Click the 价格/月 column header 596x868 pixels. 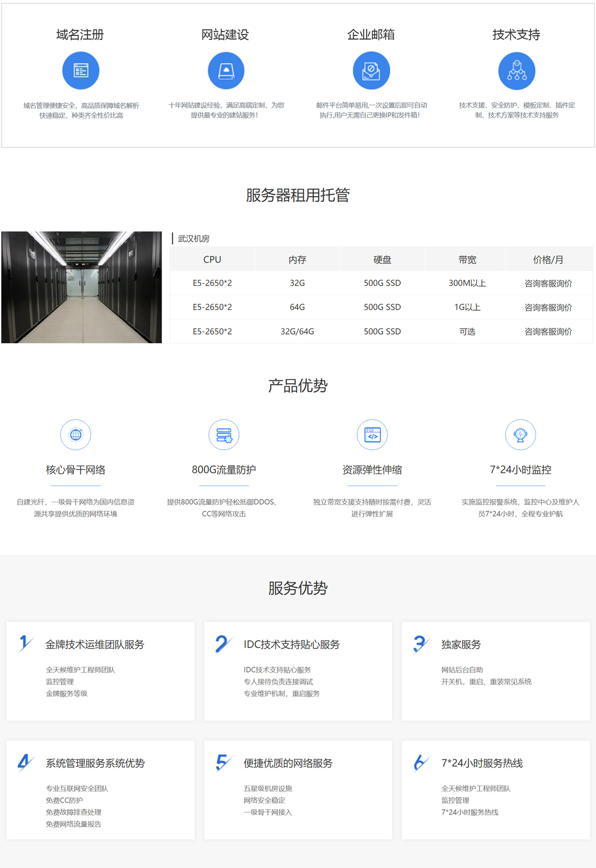[548, 260]
